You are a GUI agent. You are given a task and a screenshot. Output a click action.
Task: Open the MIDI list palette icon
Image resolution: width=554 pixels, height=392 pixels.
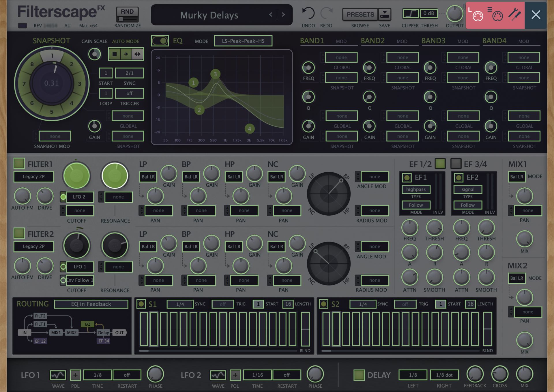[495, 15]
